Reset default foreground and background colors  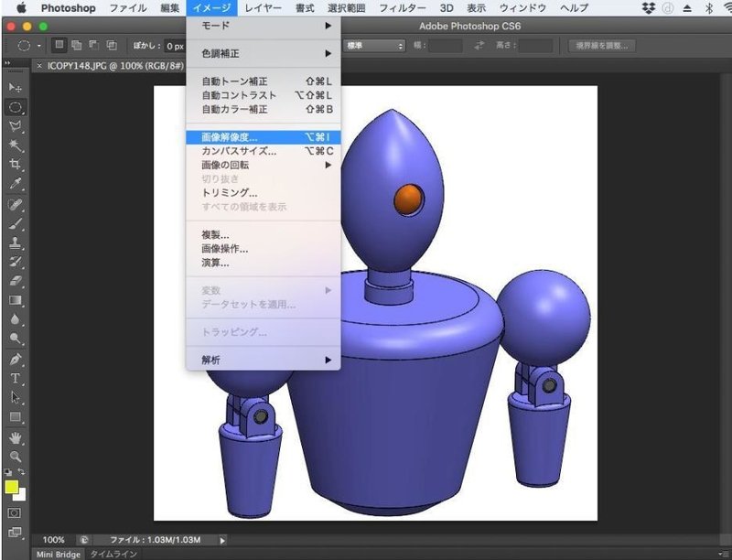(7, 472)
